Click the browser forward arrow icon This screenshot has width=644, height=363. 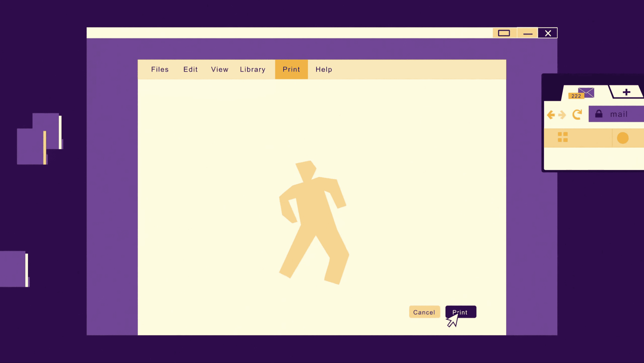click(x=562, y=115)
